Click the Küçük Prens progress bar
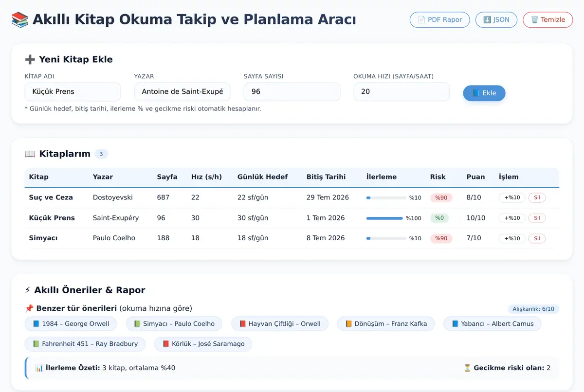 coord(384,218)
